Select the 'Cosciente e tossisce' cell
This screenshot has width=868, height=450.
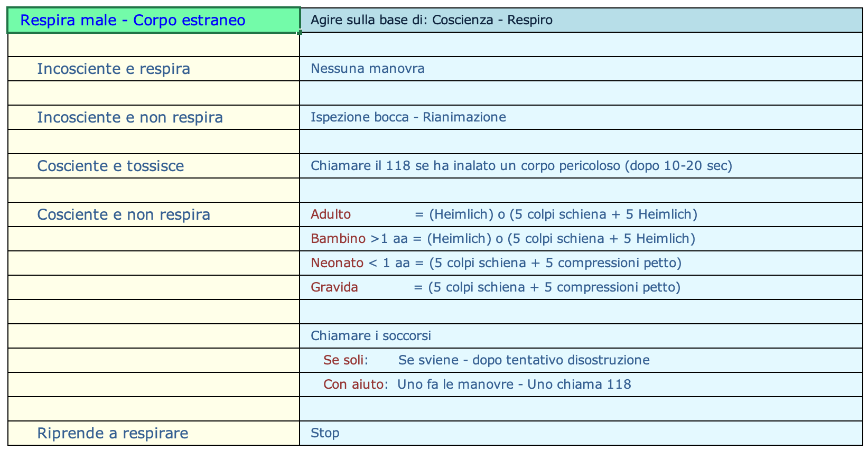[154, 166]
